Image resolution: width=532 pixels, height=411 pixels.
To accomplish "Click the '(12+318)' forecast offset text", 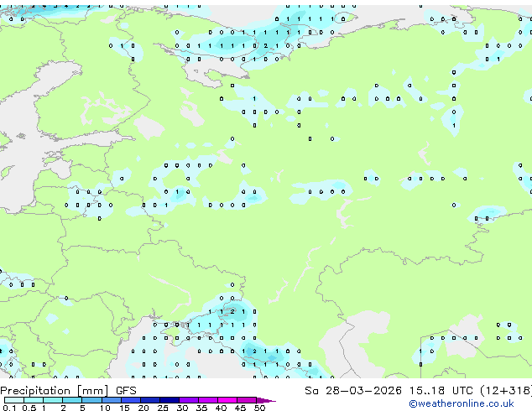I will (x=506, y=391).
